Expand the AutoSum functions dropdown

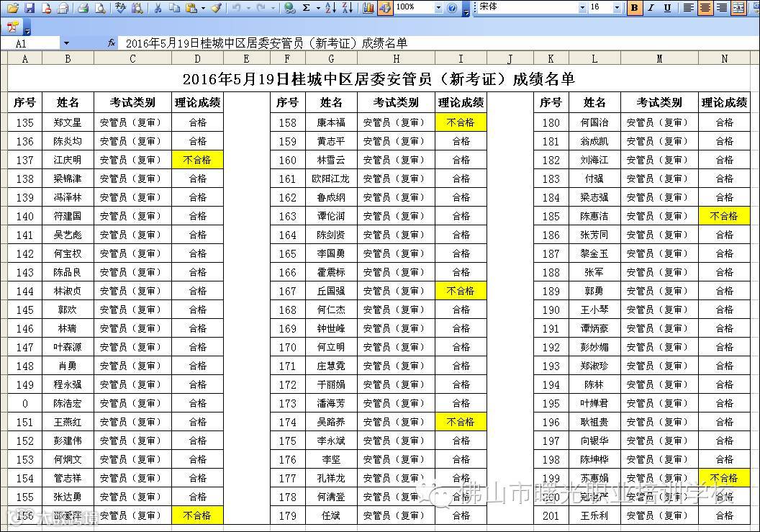(318, 8)
